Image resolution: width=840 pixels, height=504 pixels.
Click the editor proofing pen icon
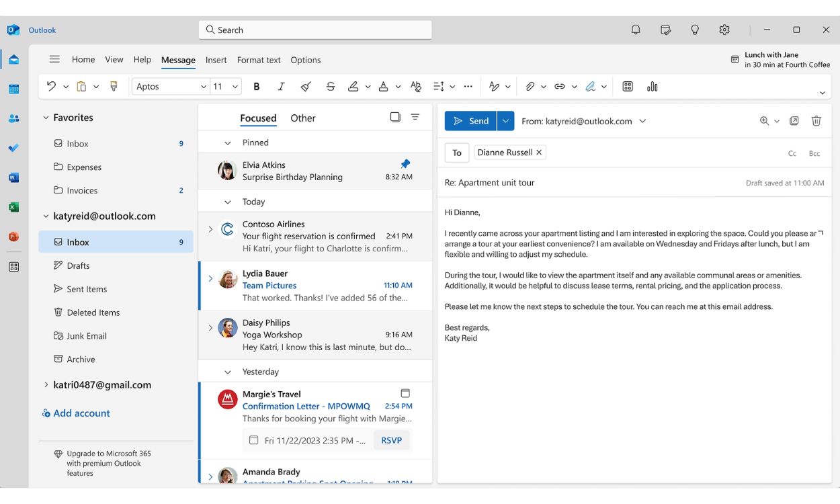point(494,87)
